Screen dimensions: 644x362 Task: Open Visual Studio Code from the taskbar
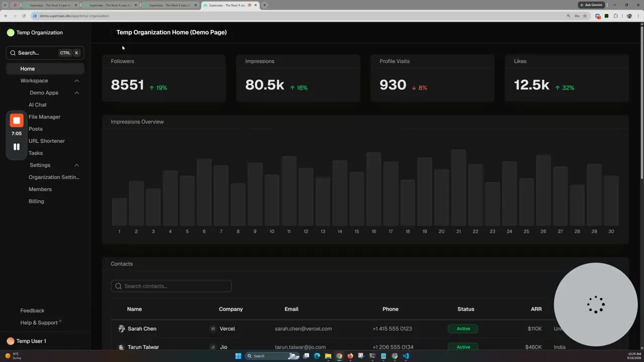tap(406, 356)
